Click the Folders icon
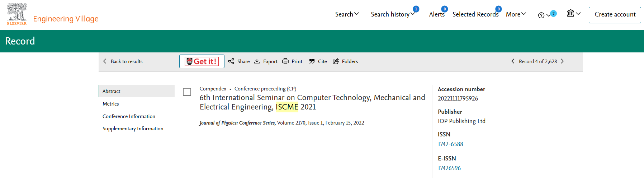The image size is (644, 182). pyautogui.click(x=336, y=61)
